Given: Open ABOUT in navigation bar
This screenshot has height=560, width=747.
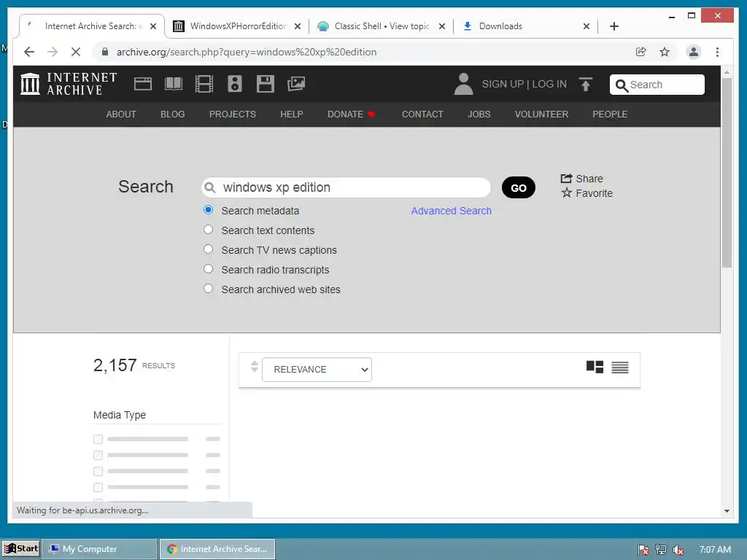Looking at the screenshot, I should click(x=121, y=114).
